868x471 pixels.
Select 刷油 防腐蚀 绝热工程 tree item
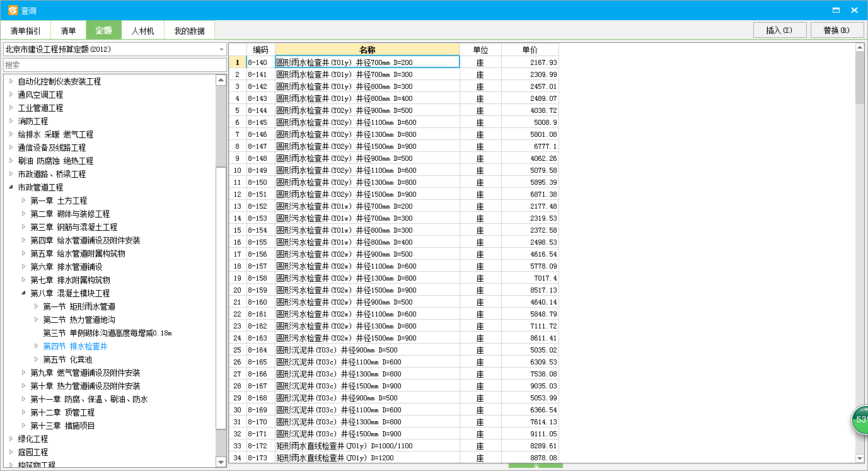click(x=55, y=161)
